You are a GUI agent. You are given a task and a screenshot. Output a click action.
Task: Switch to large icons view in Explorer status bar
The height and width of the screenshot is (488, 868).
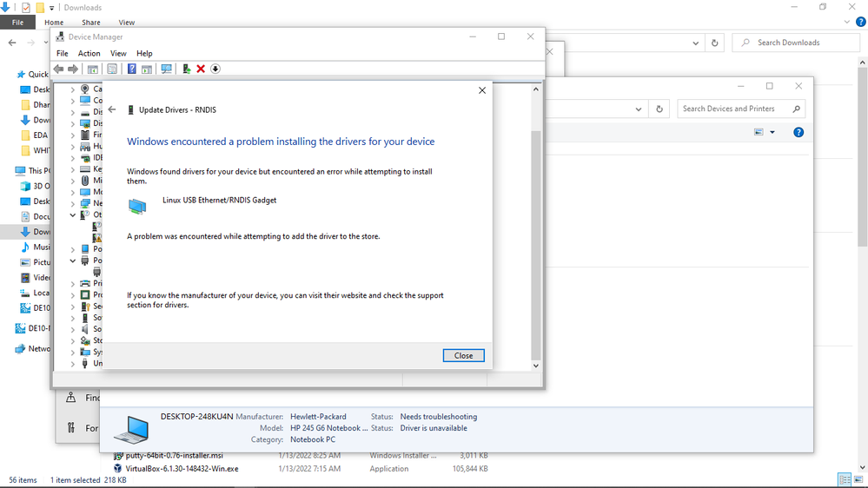click(858, 479)
